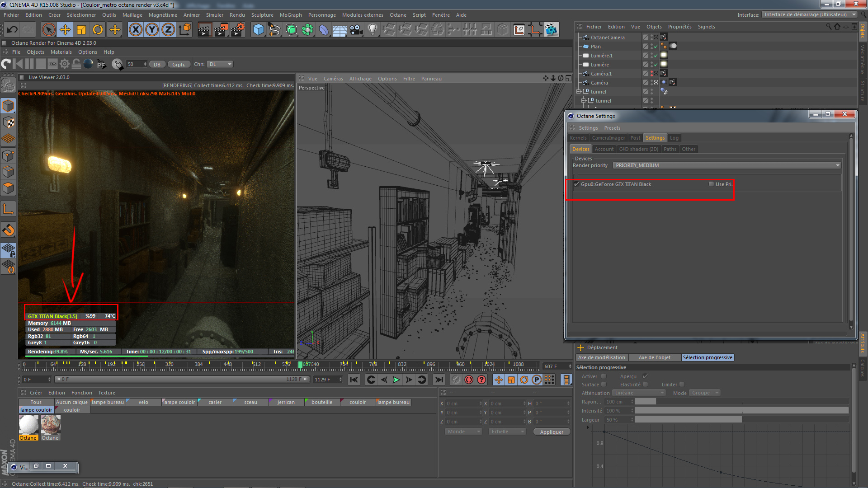
Task: Open Octane settings gear icon
Action: point(65,64)
